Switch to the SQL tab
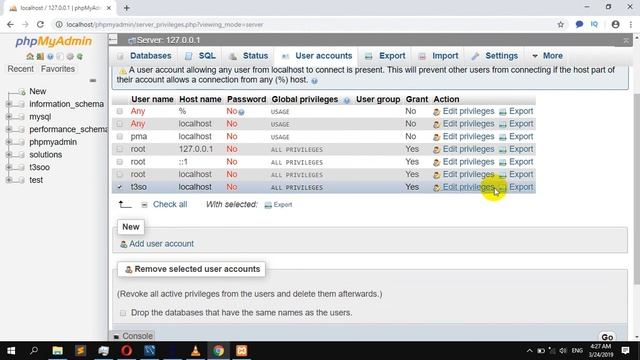 [x=200, y=56]
